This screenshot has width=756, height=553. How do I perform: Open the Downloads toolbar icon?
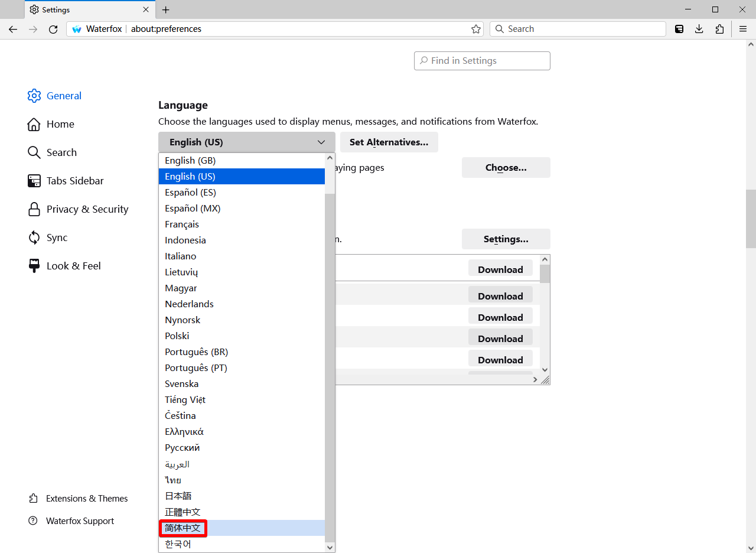pyautogui.click(x=699, y=29)
